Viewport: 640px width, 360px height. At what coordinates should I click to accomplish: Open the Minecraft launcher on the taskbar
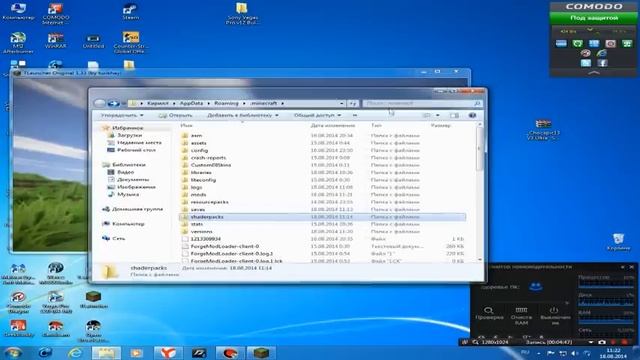261,353
